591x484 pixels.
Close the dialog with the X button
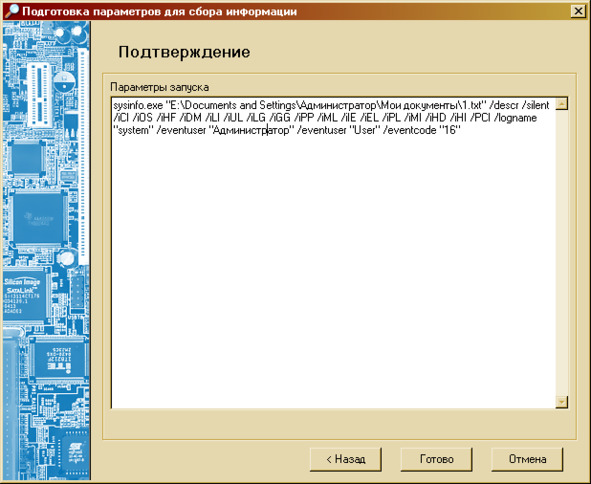[578, 11]
